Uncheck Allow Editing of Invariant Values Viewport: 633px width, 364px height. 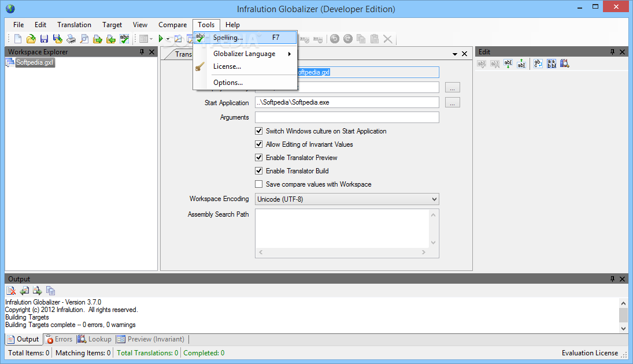[259, 144]
